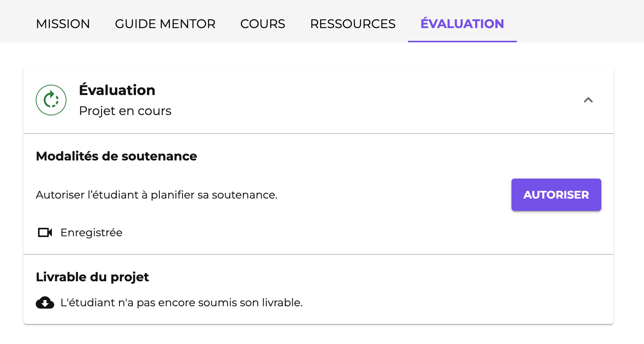This screenshot has height=344, width=644.
Task: Click the Évaluation card header row
Action: point(319,100)
